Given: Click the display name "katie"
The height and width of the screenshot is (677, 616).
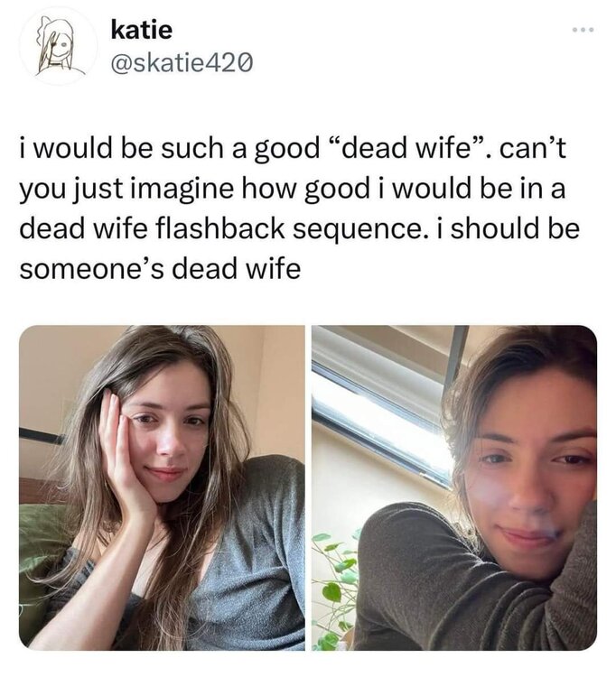Looking at the screenshot, I should tap(142, 31).
